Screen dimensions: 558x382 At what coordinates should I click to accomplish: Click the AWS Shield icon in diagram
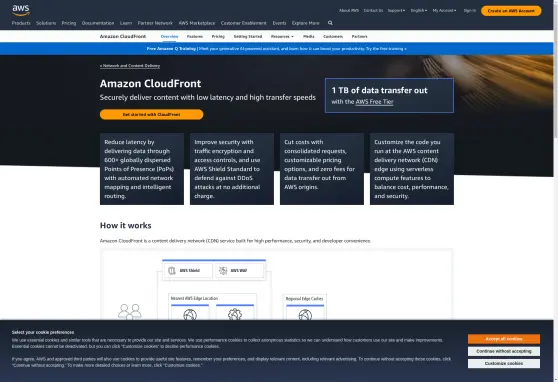coord(172,271)
